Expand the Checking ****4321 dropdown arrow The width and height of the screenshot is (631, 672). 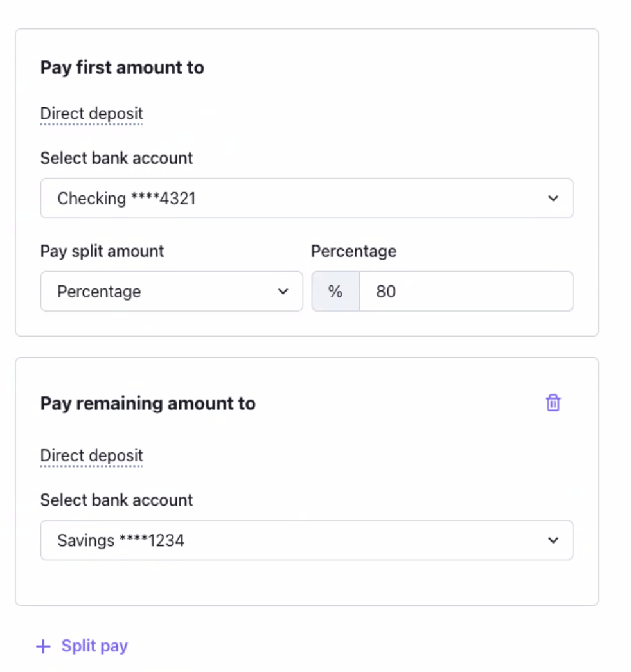coord(553,199)
